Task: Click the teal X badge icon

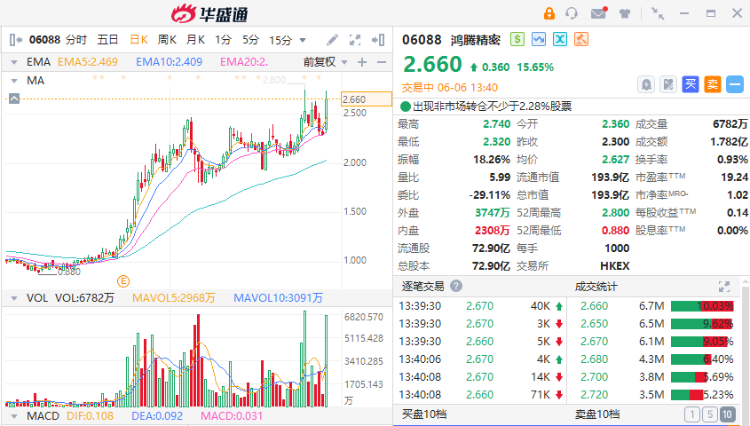Action: (x=560, y=39)
